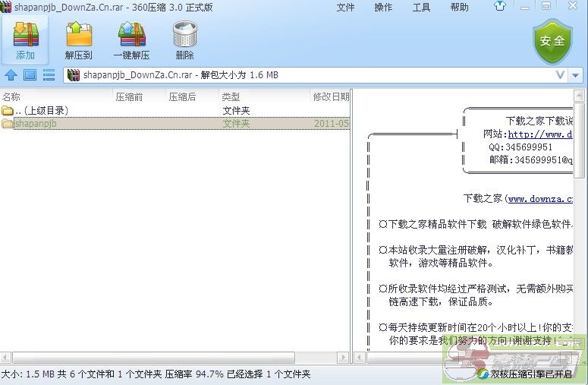Click the www.downza.cn link in preview
The width and height of the screenshot is (588, 385).
tap(540, 199)
